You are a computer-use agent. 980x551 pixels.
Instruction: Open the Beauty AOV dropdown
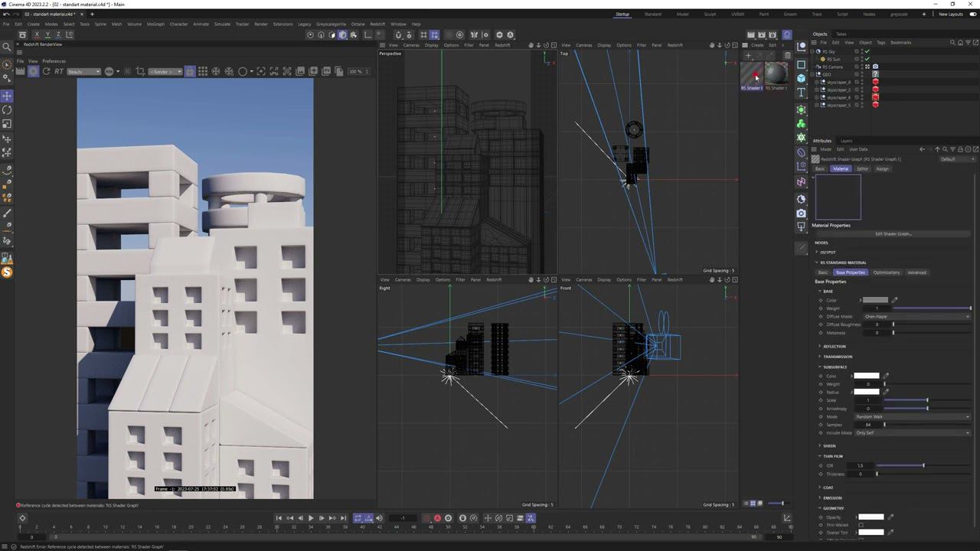coord(83,71)
